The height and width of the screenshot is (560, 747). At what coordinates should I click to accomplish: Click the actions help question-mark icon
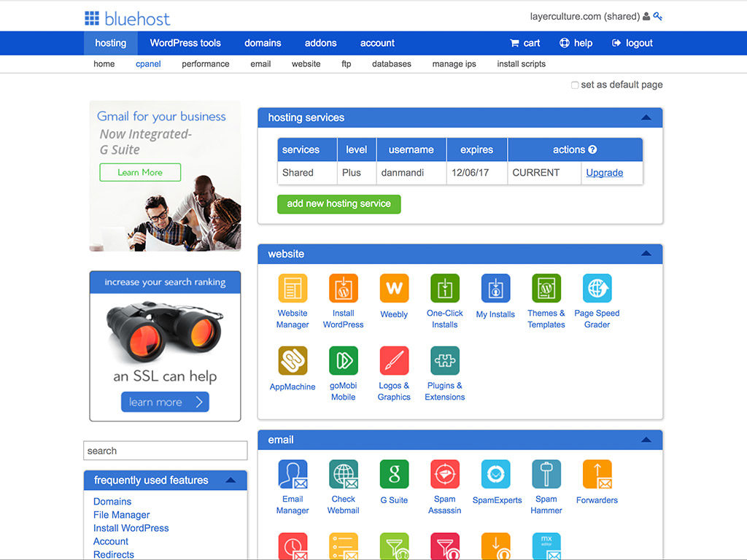592,149
